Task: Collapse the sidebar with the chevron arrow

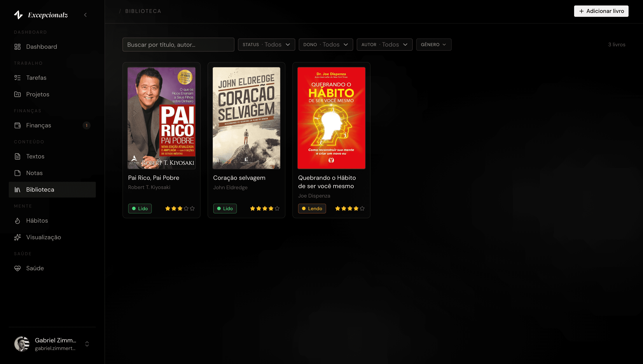Action: (x=85, y=15)
